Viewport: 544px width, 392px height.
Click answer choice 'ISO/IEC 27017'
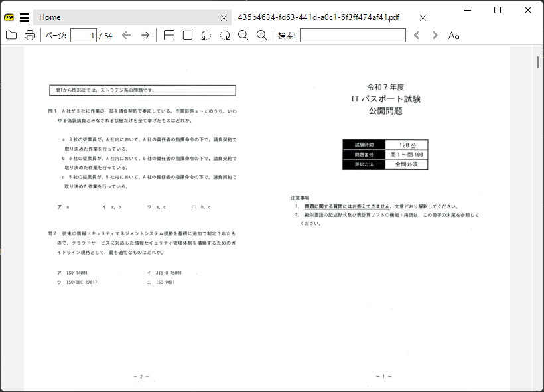78,283
